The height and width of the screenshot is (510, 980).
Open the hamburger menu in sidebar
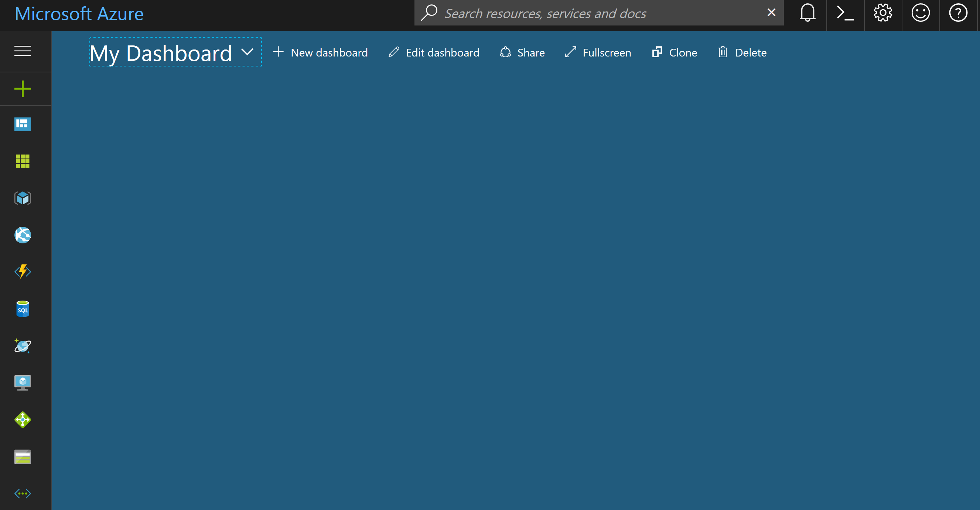[23, 51]
